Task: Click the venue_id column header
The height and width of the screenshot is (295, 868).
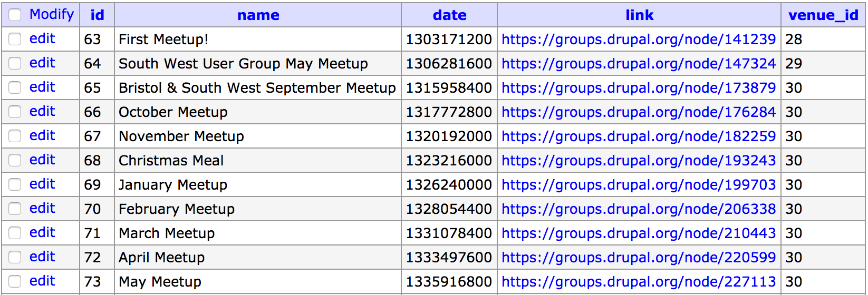Action: pos(823,15)
